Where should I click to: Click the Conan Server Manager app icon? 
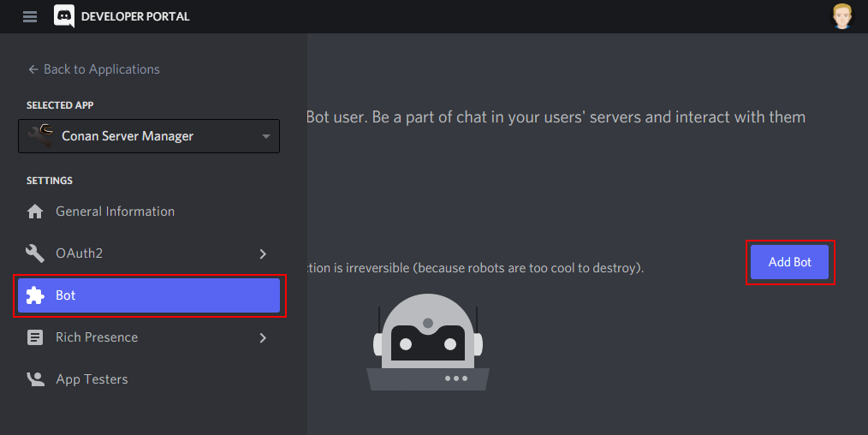(x=41, y=135)
